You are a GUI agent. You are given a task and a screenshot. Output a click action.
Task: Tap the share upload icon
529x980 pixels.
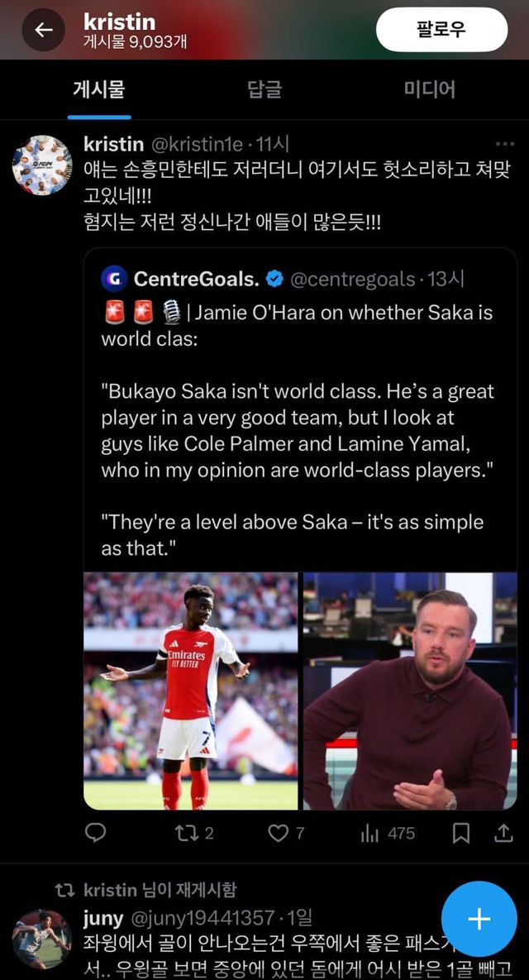point(503,833)
